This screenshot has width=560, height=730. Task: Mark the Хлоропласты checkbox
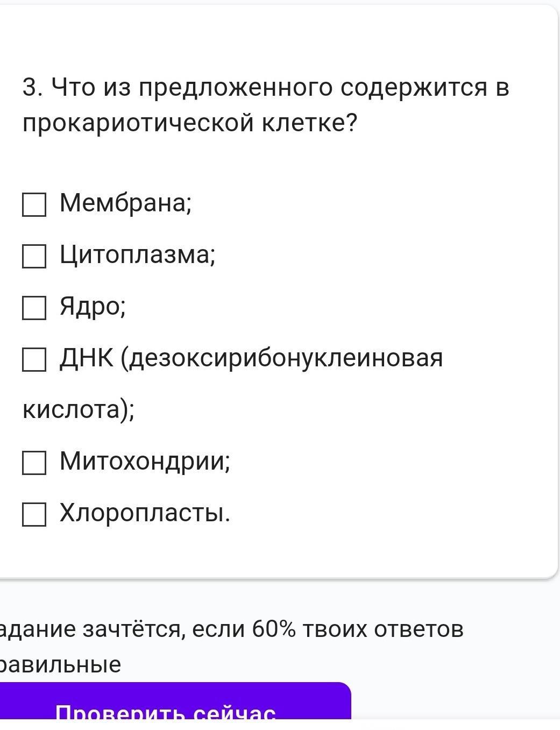(34, 514)
